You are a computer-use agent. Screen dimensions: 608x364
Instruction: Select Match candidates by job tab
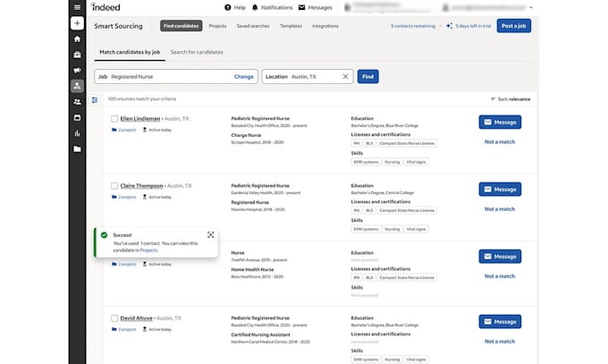click(x=130, y=52)
